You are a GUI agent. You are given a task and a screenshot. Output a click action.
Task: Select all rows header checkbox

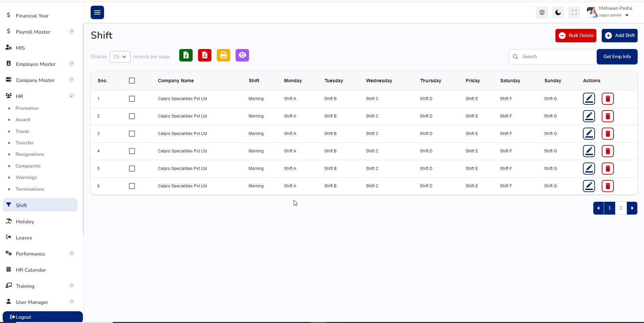tap(132, 81)
